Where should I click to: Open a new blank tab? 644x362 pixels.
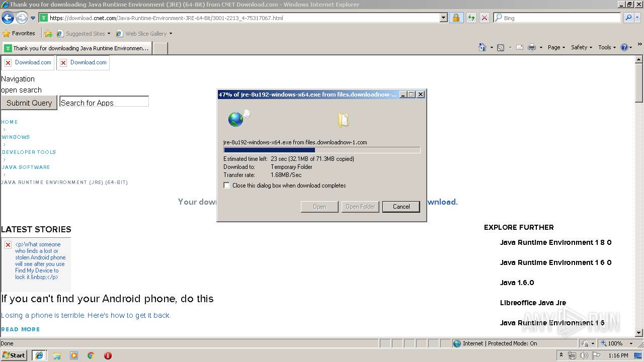tap(160, 48)
